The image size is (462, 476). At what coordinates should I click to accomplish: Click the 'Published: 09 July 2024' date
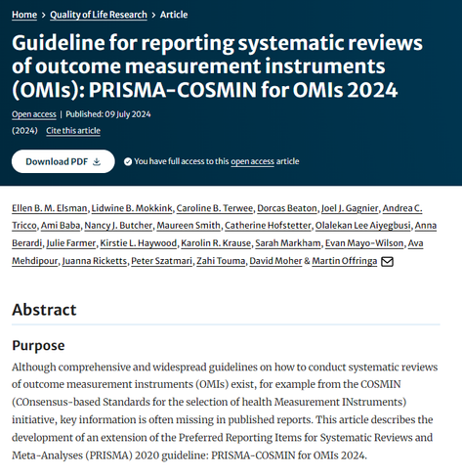108,114
